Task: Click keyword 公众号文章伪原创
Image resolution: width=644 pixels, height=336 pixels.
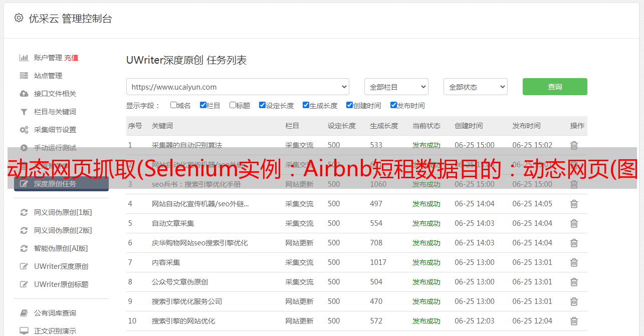Action: pyautogui.click(x=180, y=282)
